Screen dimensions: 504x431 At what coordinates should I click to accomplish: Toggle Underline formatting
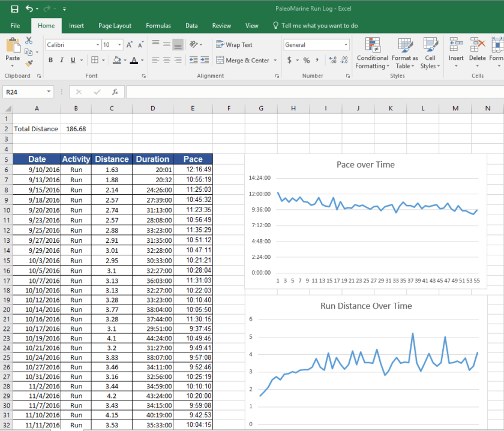coord(72,60)
